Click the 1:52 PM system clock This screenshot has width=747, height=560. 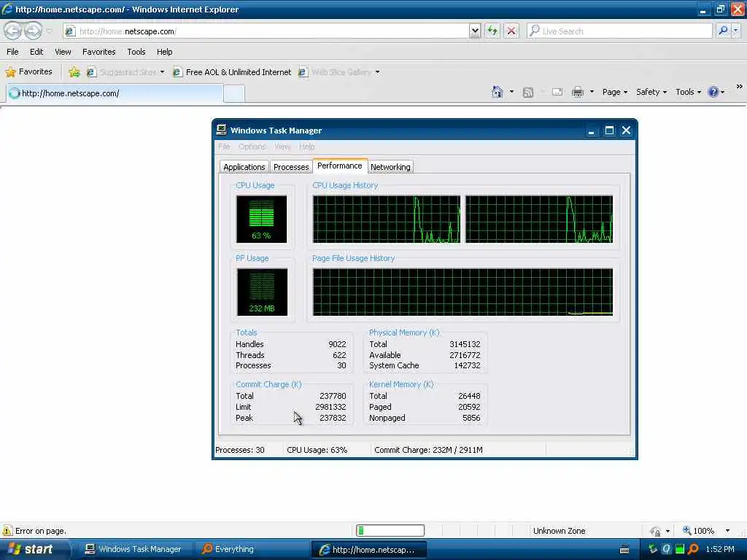coord(720,549)
